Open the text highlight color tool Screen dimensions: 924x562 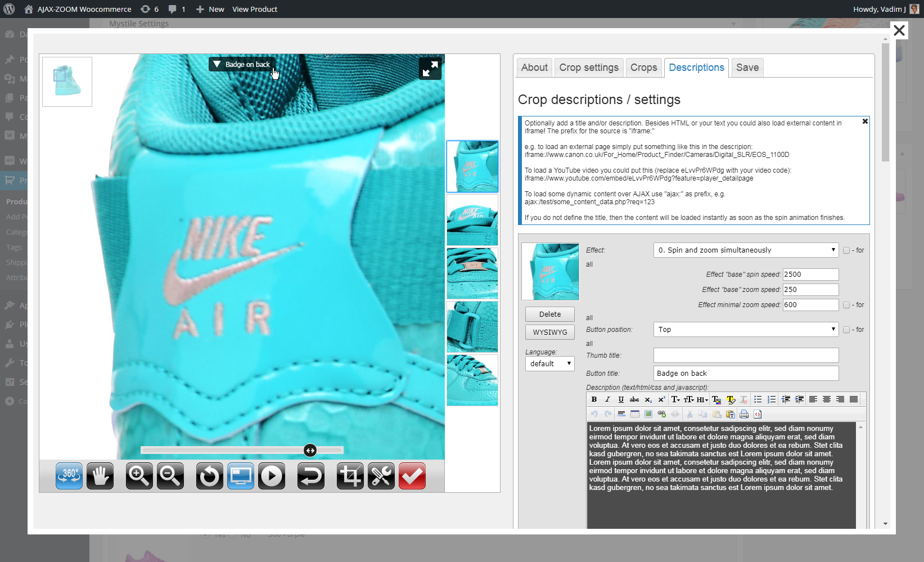pos(731,399)
